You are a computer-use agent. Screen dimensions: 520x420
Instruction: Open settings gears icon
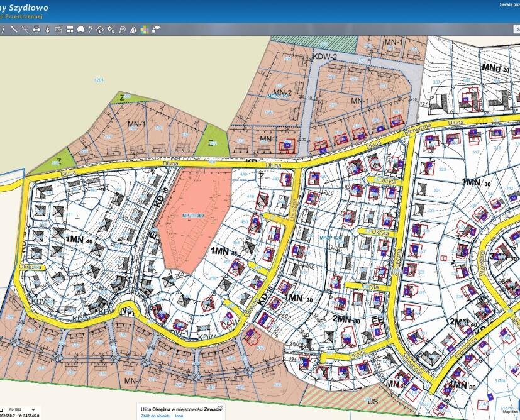pyautogui.click(x=111, y=30)
